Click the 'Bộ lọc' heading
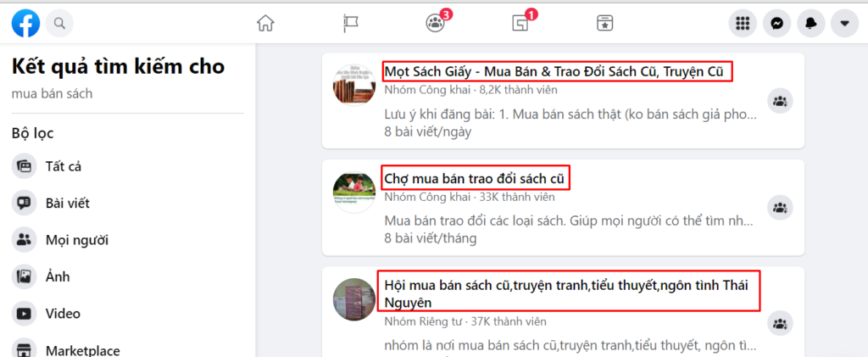Image resolution: width=868 pixels, height=357 pixels. click(x=33, y=133)
